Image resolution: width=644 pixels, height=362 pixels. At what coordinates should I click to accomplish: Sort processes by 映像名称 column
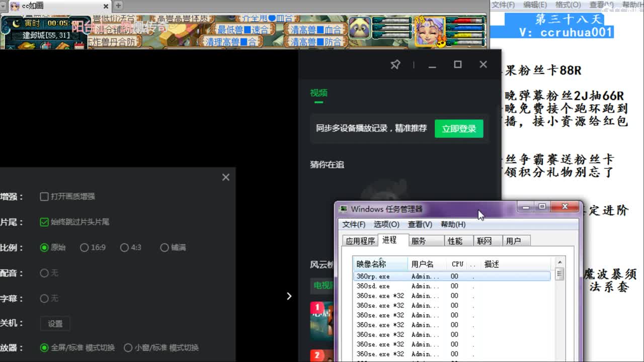click(380, 264)
